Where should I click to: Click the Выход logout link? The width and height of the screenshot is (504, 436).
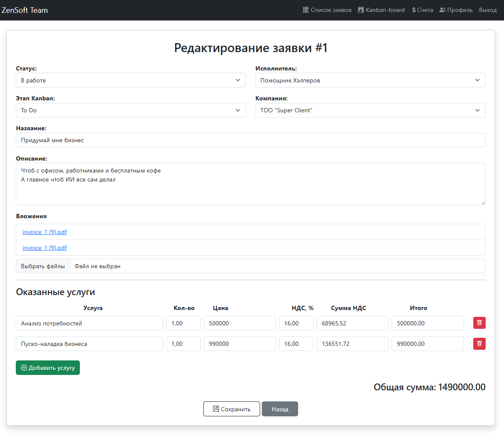point(488,10)
